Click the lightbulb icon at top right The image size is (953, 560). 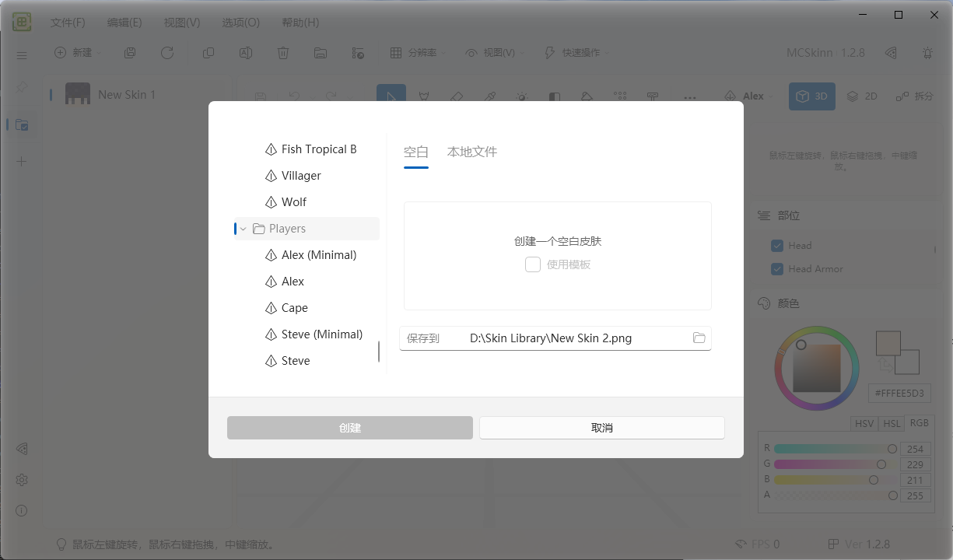pos(927,53)
